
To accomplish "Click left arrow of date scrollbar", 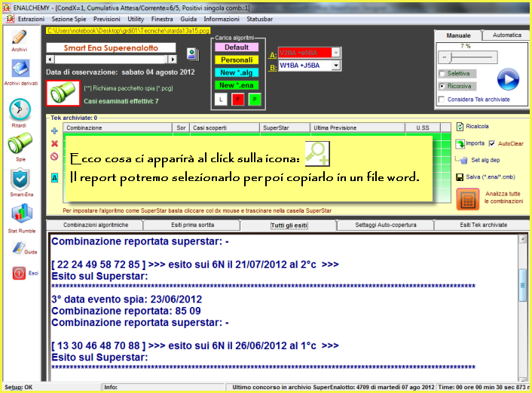I will coord(50,60).
